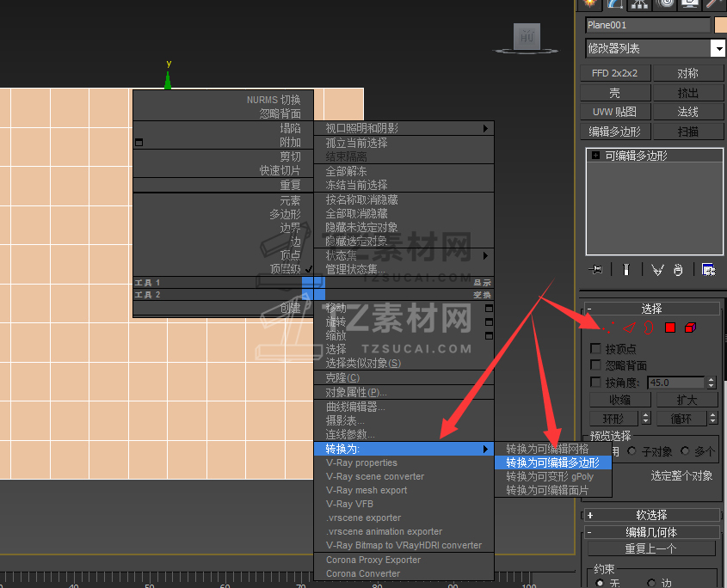The width and height of the screenshot is (727, 588).
Task: Click 重复上一个 button
Action: click(x=651, y=548)
